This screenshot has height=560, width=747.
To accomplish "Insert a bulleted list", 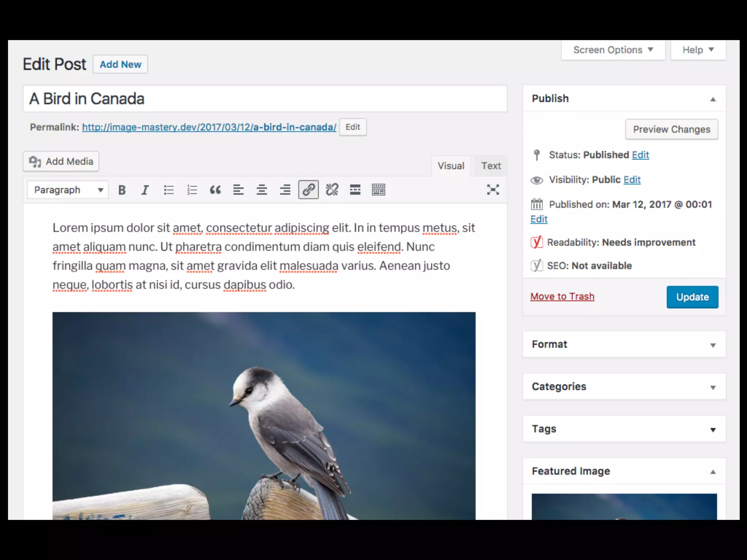I will click(x=169, y=190).
